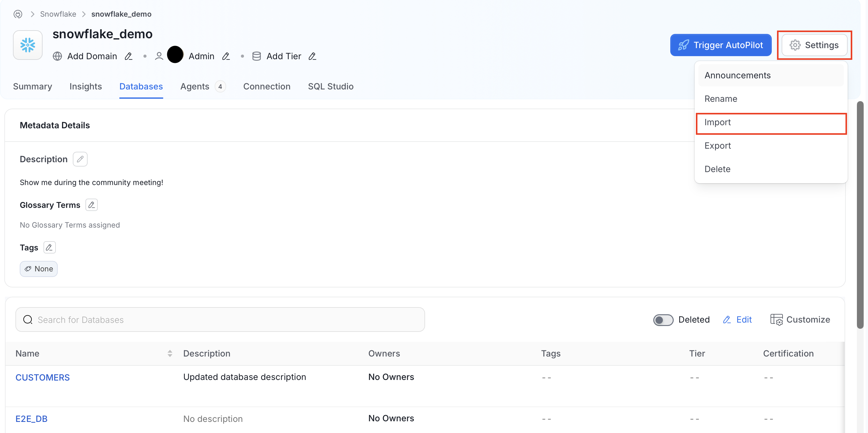Click search magnifier icon

[28, 320]
